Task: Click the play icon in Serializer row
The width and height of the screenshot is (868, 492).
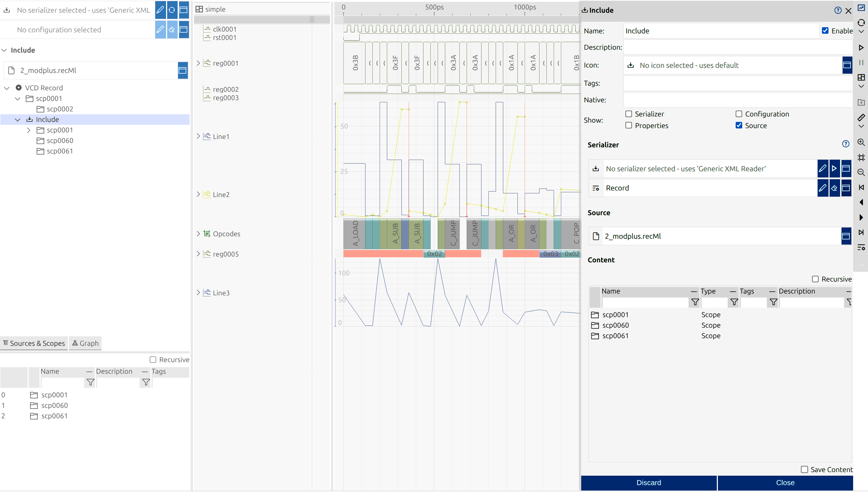Action: click(x=834, y=168)
